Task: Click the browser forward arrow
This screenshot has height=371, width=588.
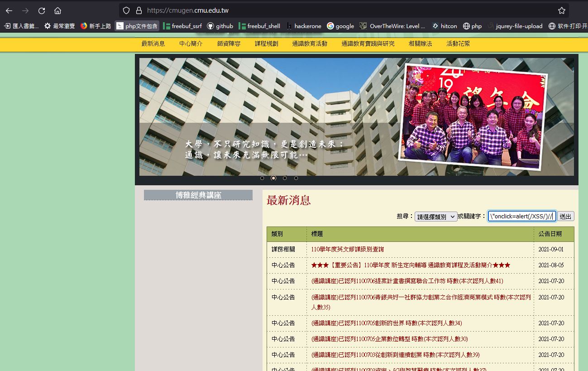Action: click(25, 10)
